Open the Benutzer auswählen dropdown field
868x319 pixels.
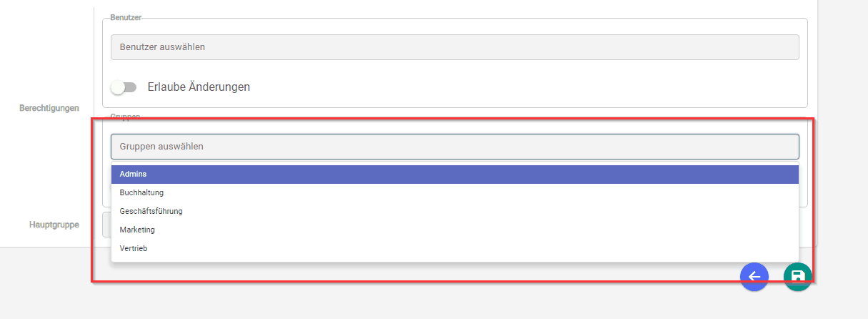(x=455, y=47)
